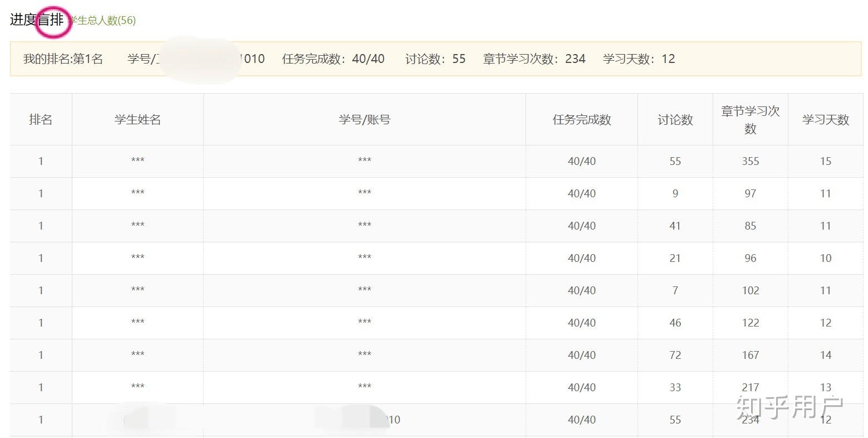Click the discussion count cell 9
Screen dimensions: 868x438
(x=675, y=193)
